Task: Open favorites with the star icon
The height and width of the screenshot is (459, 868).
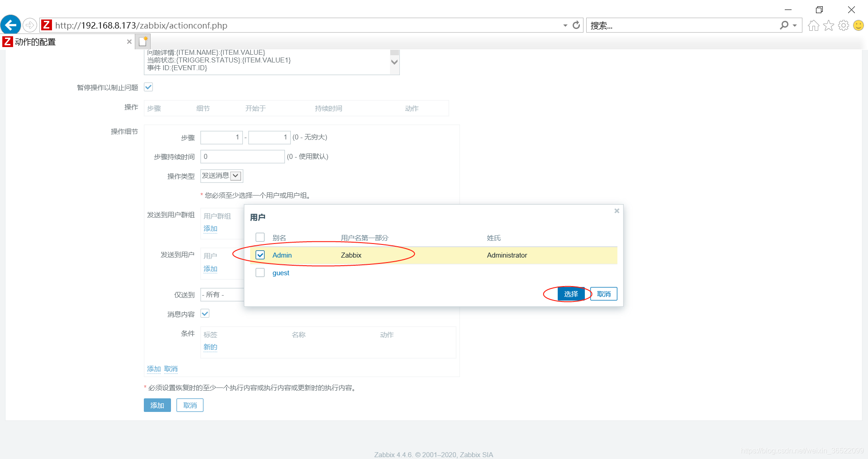Action: point(828,25)
